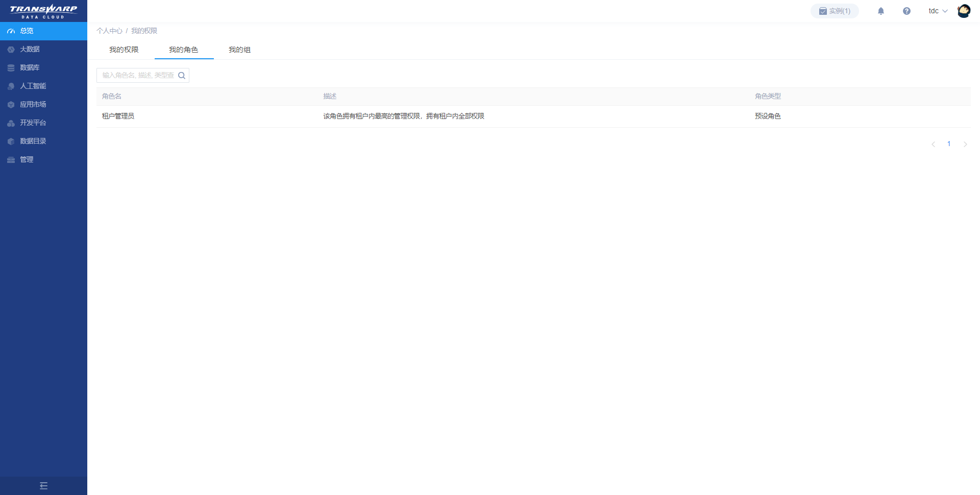Open notifications via the bell icon
980x495 pixels.
[x=881, y=11]
